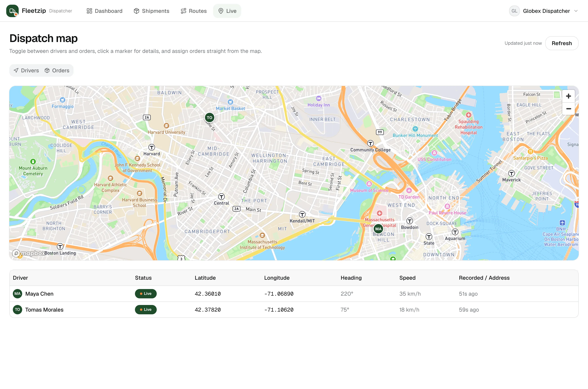The height and width of the screenshot is (389, 588).
Task: Click the USS Constitution marker icon
Action: (434, 153)
